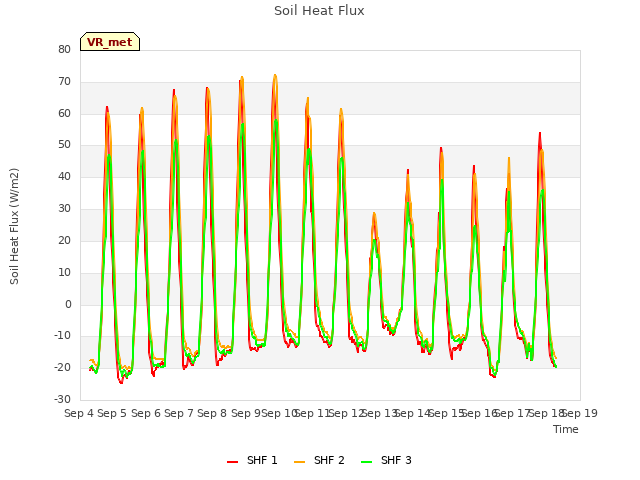This screenshot has height=480, width=640.
Task: Click the orange SHF 2 legend swatch
Action: coord(299,462)
